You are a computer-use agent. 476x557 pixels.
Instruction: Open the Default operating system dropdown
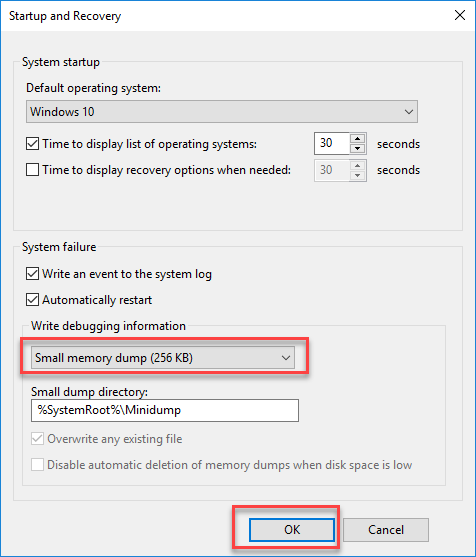tap(222, 112)
